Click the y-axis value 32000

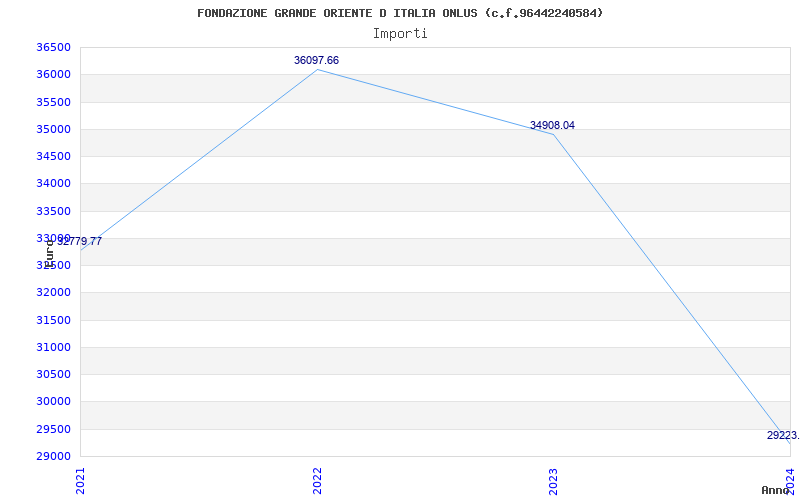coord(53,292)
